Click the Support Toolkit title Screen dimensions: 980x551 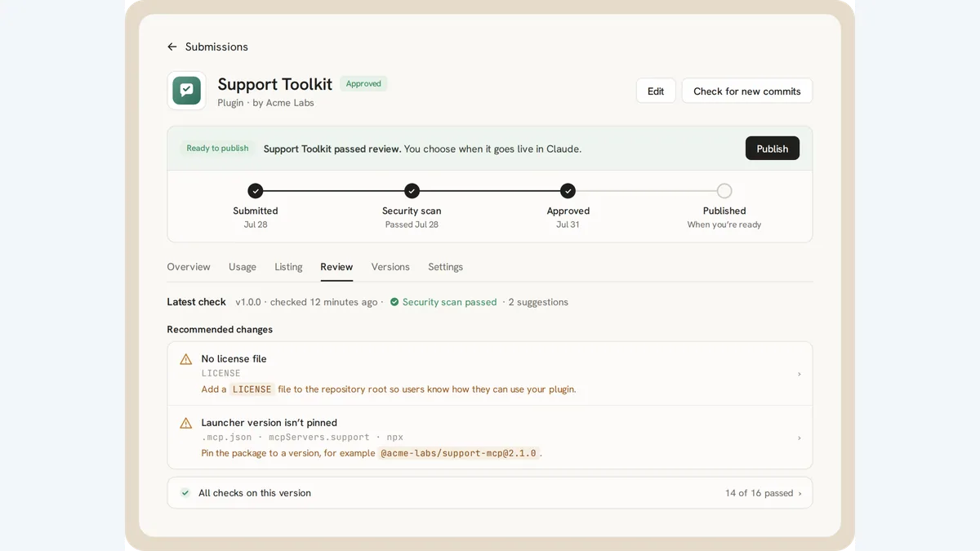[x=275, y=84]
